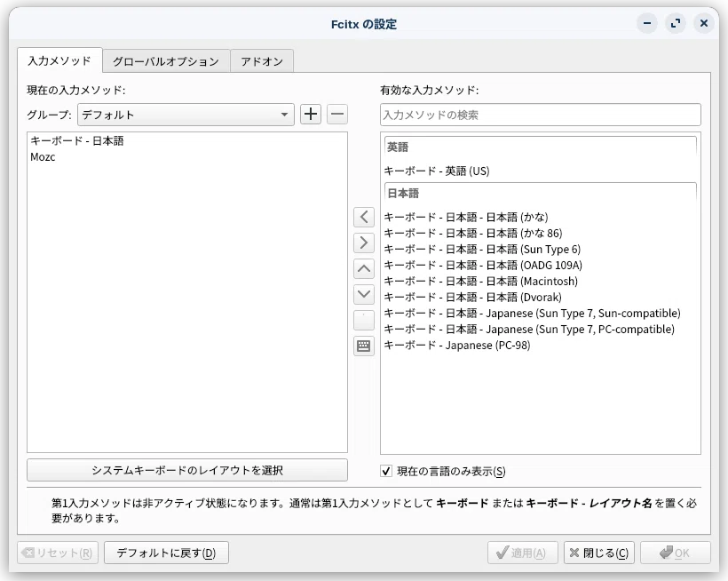Maximize the Fcitx の設定 window
The width and height of the screenshot is (728, 581).
tap(676, 23)
